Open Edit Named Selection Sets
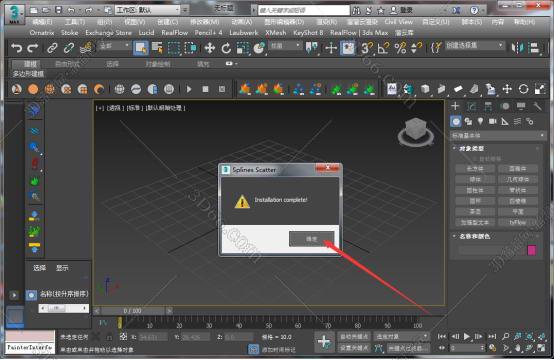Image resolution: width=554 pixels, height=360 pixels. tap(436, 48)
